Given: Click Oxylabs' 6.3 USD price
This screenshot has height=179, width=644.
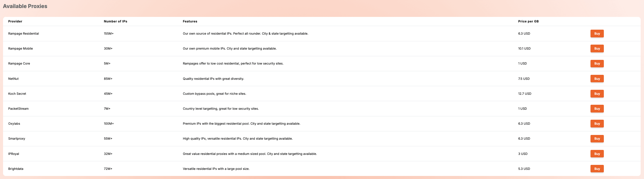Looking at the screenshot, I should [524, 124].
